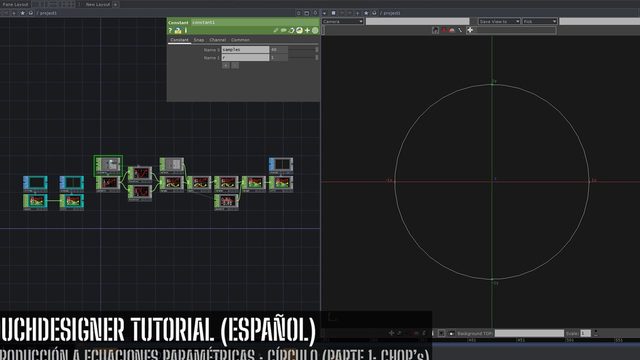The width and height of the screenshot is (640, 360).
Task: Click the Name 0 field containing 'samples'
Action: (245, 49)
